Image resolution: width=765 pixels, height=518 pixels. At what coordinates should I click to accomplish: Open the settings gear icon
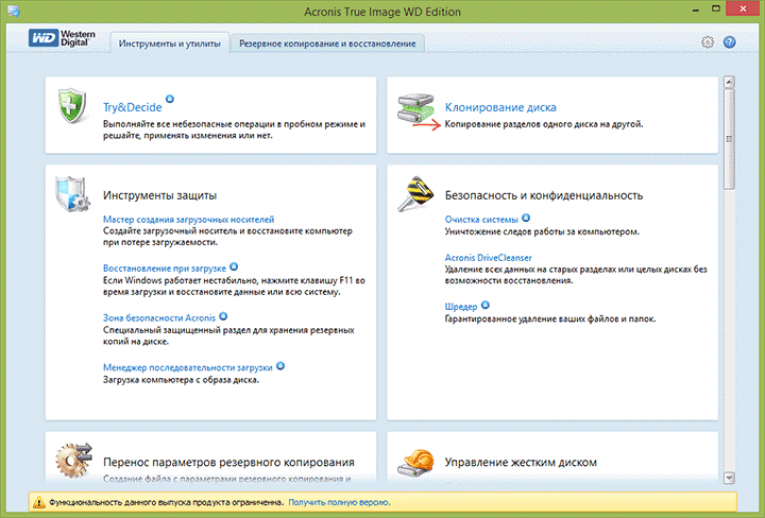tap(707, 42)
